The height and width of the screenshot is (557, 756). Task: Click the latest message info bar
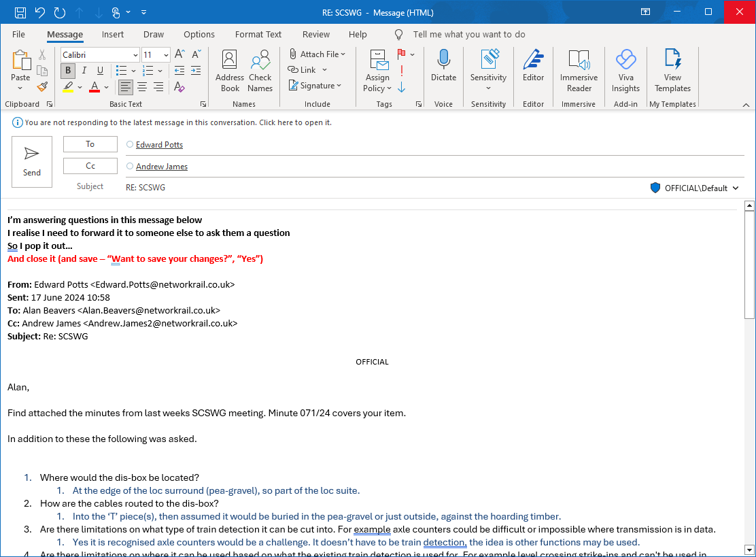pos(178,122)
